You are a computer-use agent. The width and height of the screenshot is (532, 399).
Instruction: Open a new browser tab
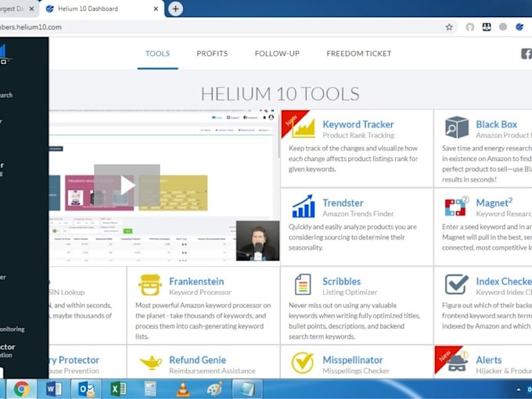pyautogui.click(x=175, y=9)
